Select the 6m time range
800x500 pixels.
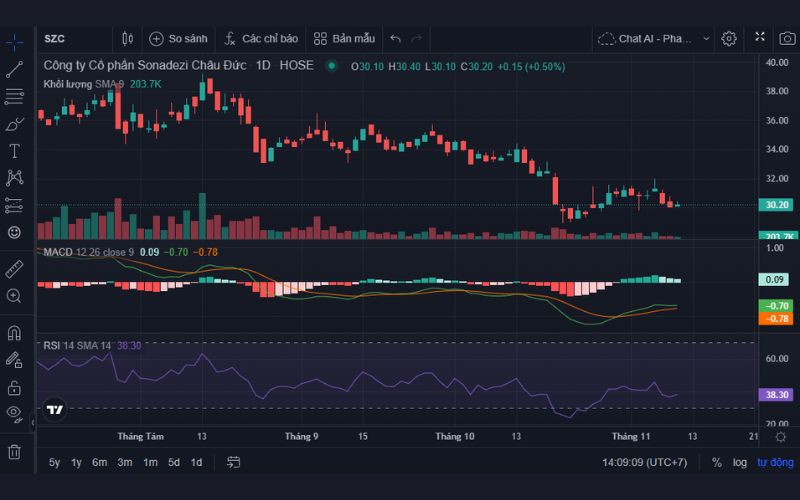[99, 462]
